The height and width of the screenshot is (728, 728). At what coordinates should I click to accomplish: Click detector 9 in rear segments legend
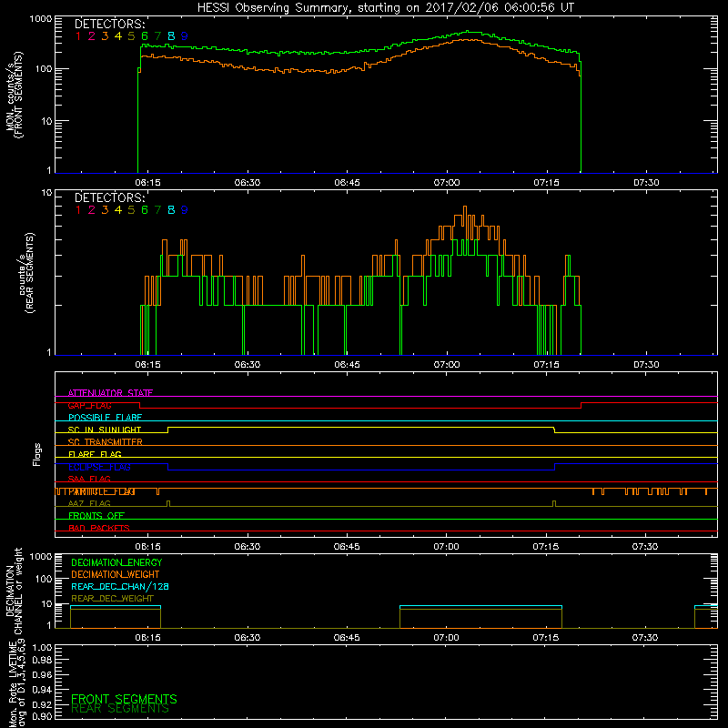point(185,210)
